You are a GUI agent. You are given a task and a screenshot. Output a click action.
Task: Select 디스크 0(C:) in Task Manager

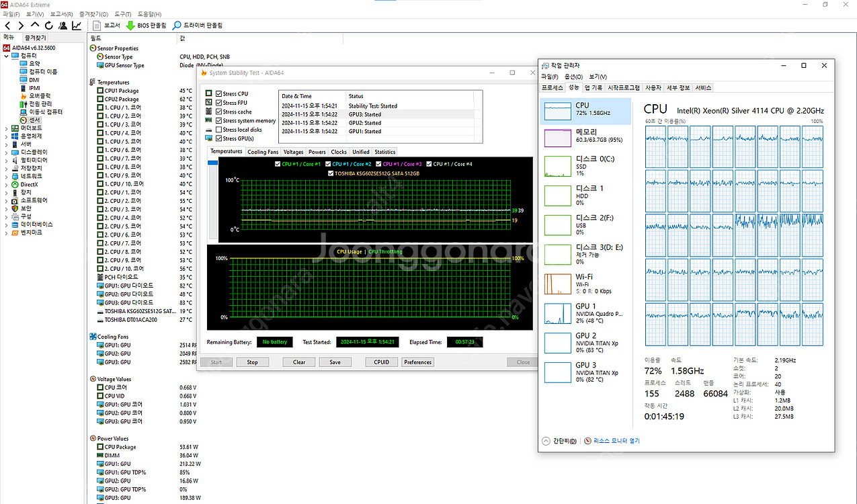tap(585, 166)
